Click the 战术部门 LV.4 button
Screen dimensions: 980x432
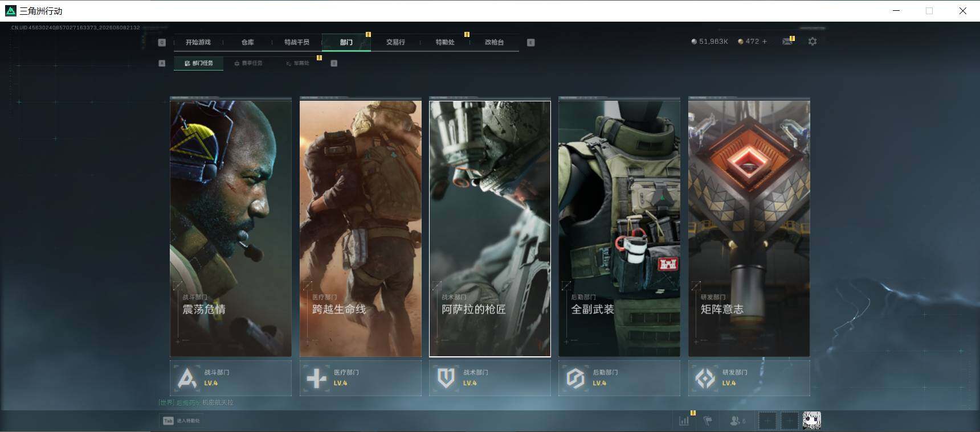[490, 378]
